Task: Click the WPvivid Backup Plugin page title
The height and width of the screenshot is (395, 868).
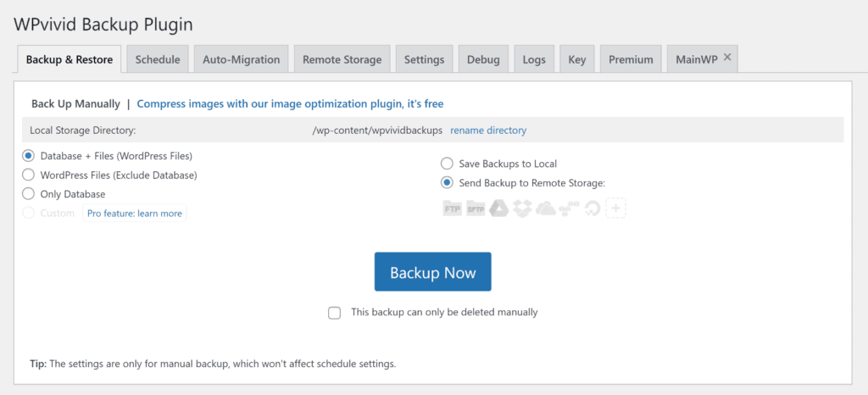Action: pos(103,25)
